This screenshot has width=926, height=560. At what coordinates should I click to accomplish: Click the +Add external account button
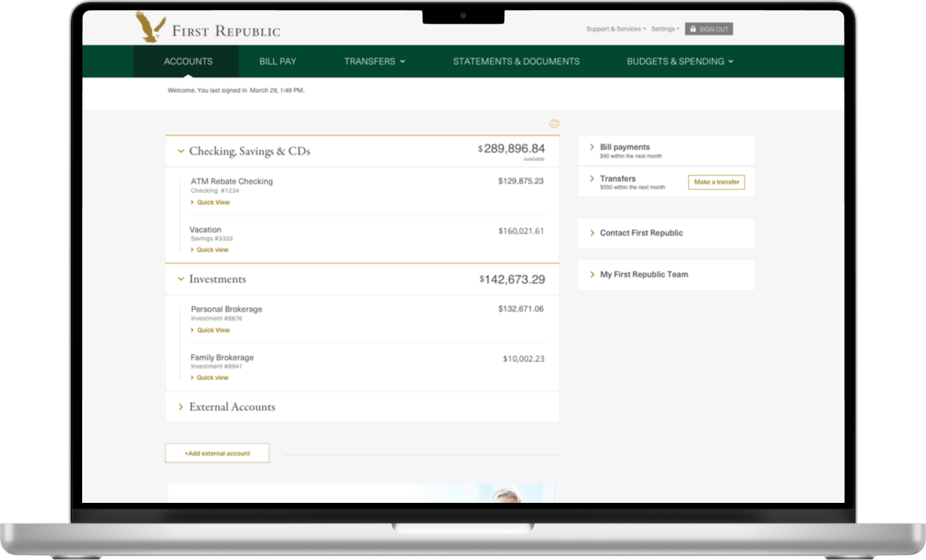pos(217,454)
